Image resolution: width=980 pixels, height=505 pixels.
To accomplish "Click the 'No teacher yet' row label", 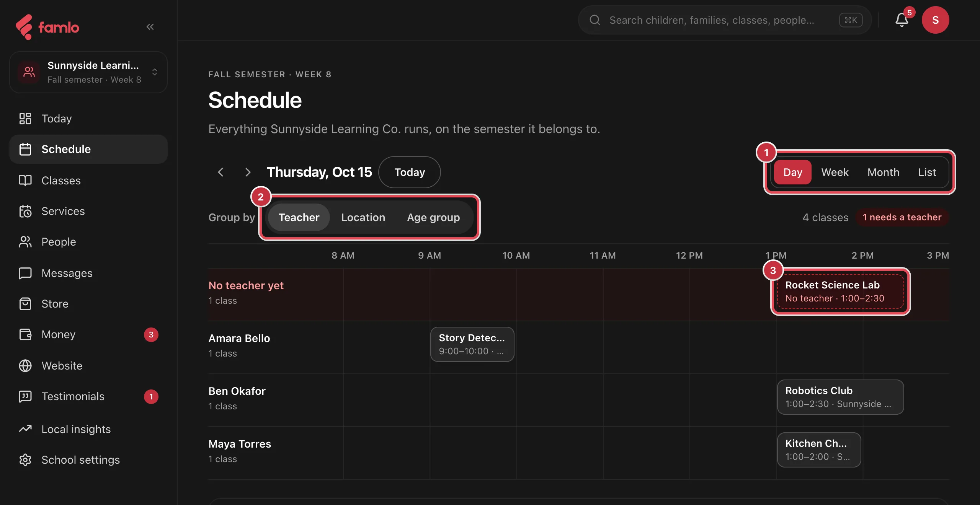I will pos(246,285).
